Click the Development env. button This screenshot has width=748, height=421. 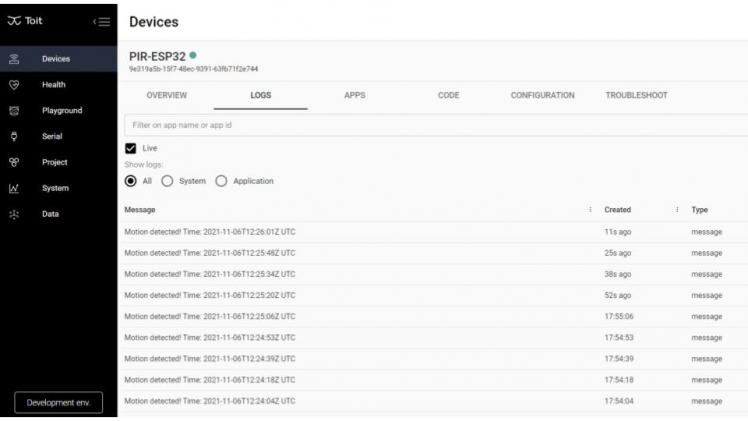[x=58, y=402]
